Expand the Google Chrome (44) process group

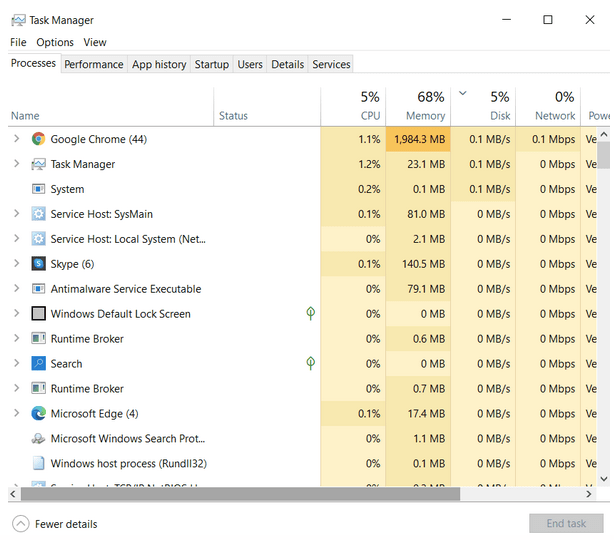point(16,139)
